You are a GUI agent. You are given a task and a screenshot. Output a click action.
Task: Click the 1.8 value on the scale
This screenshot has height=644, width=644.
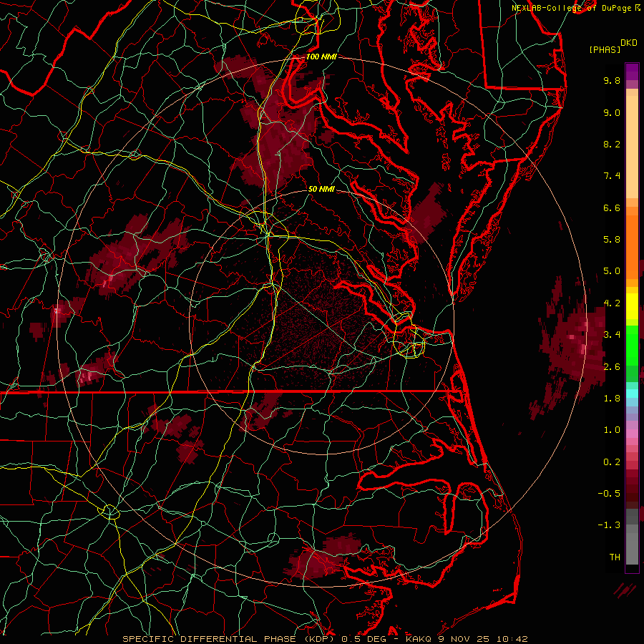[x=612, y=399]
